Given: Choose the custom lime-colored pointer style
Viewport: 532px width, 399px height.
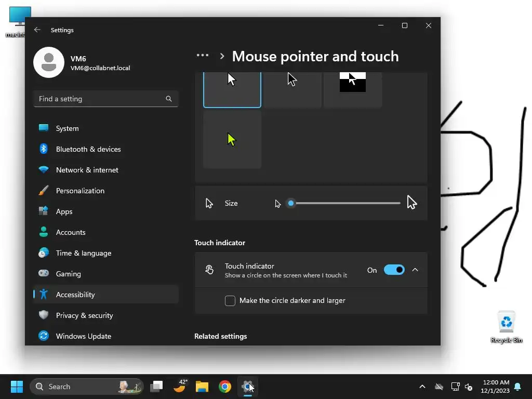Looking at the screenshot, I should tap(232, 139).
